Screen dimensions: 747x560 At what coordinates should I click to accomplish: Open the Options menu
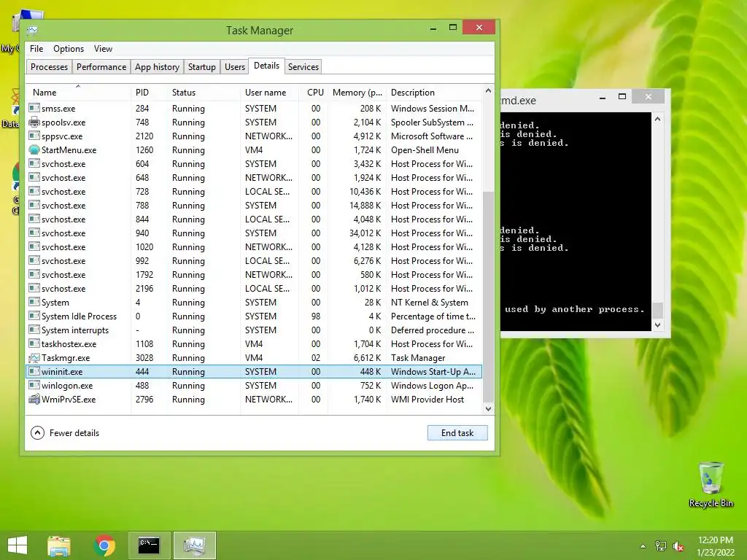point(69,49)
